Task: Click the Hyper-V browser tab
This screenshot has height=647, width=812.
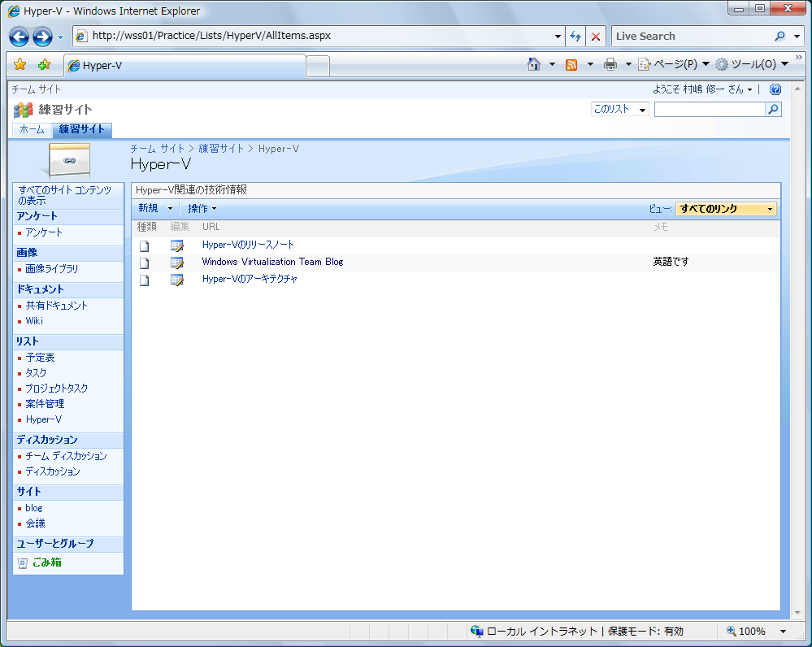Action: tap(185, 66)
